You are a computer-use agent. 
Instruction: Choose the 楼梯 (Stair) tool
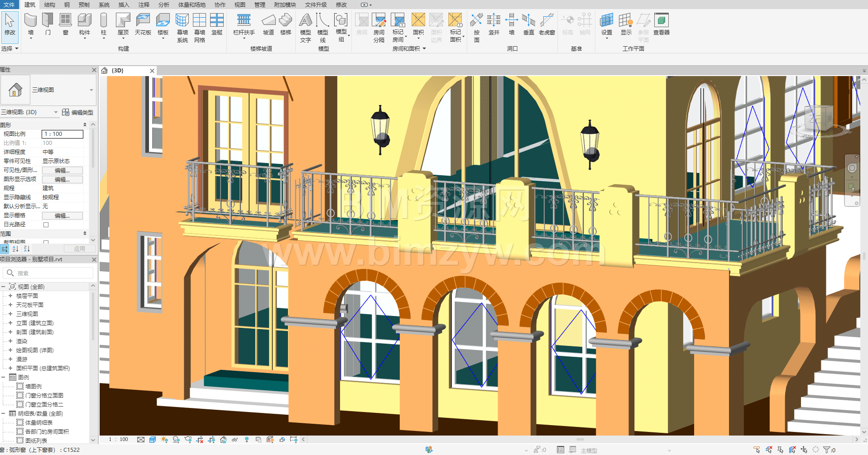(285, 24)
